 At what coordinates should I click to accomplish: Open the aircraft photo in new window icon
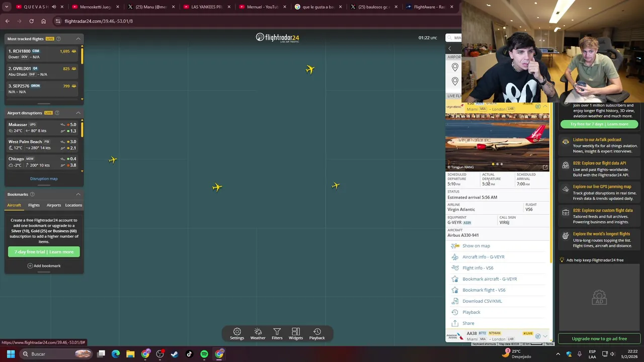[x=545, y=167]
